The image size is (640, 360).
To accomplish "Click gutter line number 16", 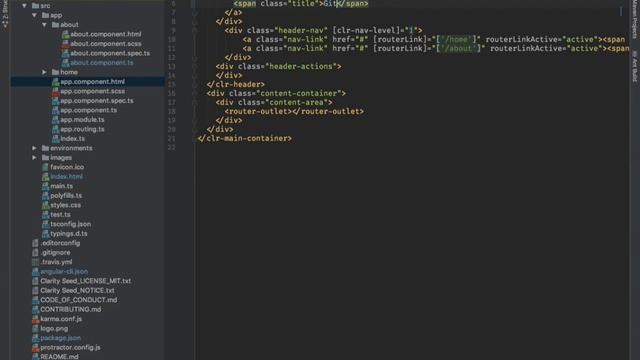I will pyautogui.click(x=171, y=93).
